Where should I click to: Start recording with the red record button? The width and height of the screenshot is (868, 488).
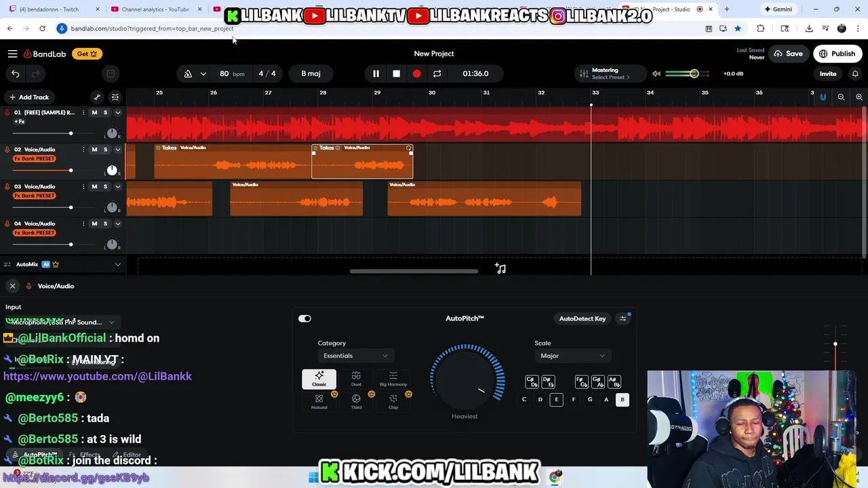coord(416,73)
